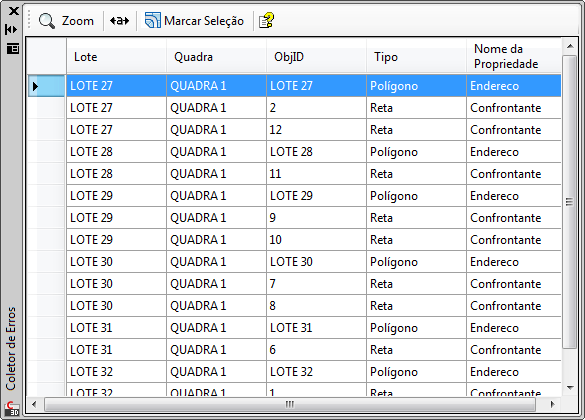The height and width of the screenshot is (420, 585).
Task: Click the Nome da Propriedade header
Action: 514,57
